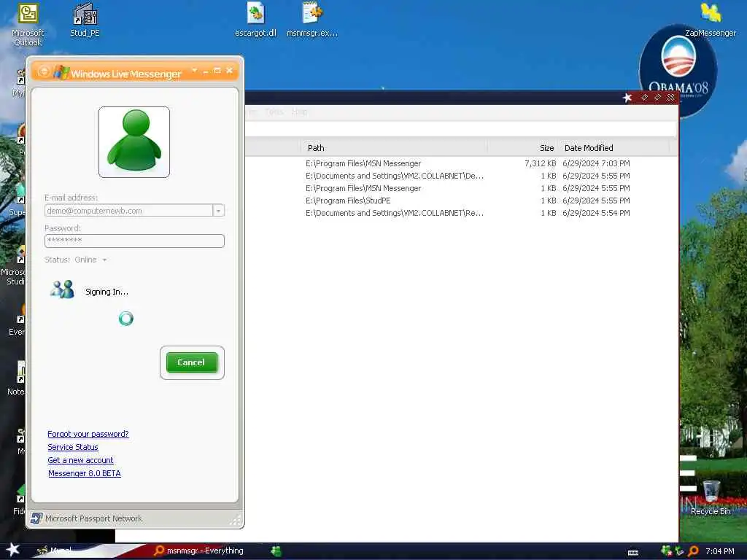Click the e-mail address field in Messenger

coord(128,211)
